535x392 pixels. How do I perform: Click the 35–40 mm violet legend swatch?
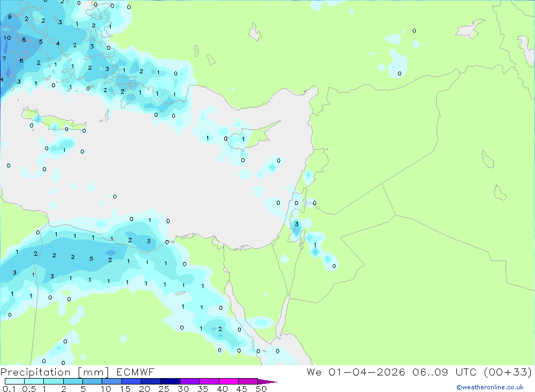coord(209,381)
